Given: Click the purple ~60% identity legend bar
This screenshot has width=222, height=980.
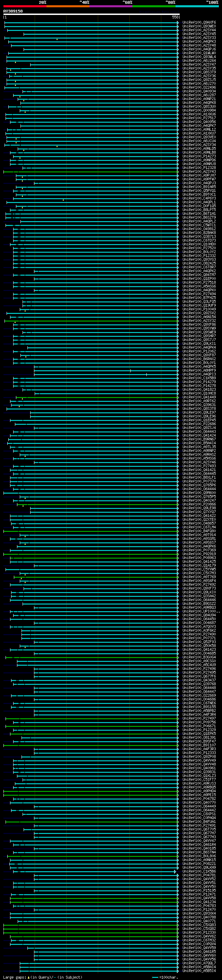Looking at the screenshot, I should (111, 7).
